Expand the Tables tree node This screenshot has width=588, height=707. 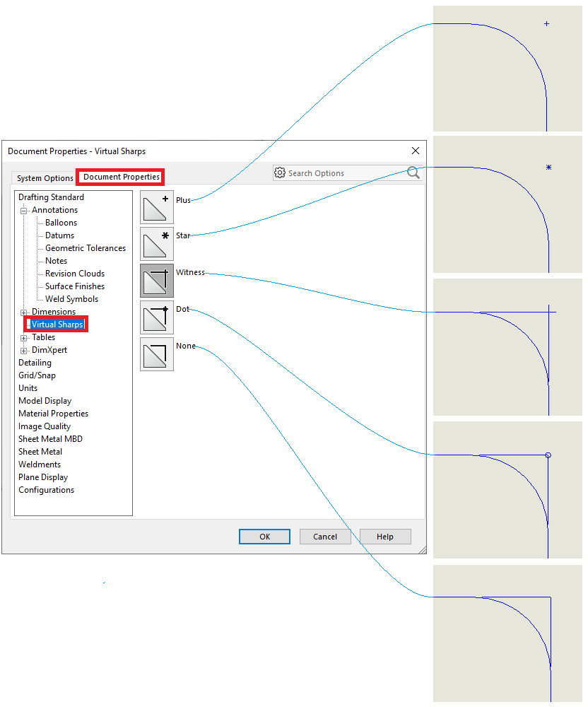coord(23,338)
